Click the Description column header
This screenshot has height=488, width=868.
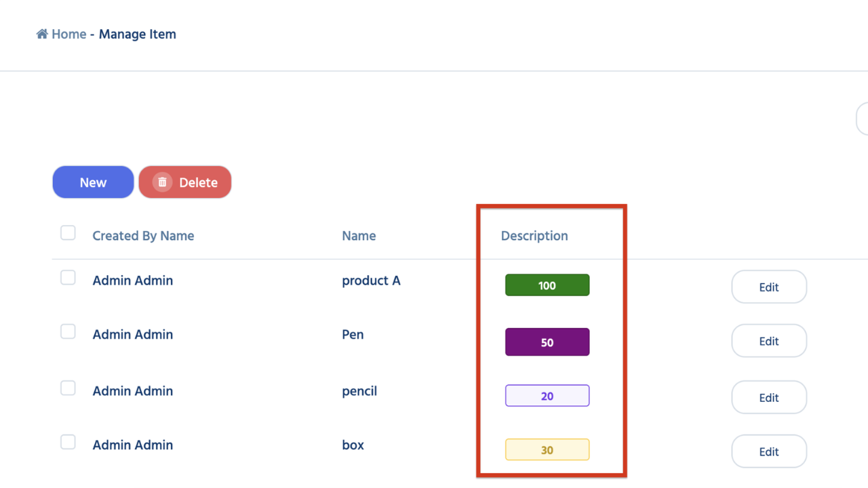coord(534,236)
